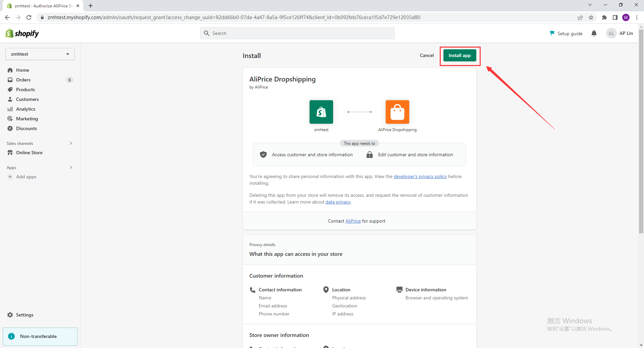Click the Discounts tag icon
The width and height of the screenshot is (644, 348).
[x=10, y=128]
